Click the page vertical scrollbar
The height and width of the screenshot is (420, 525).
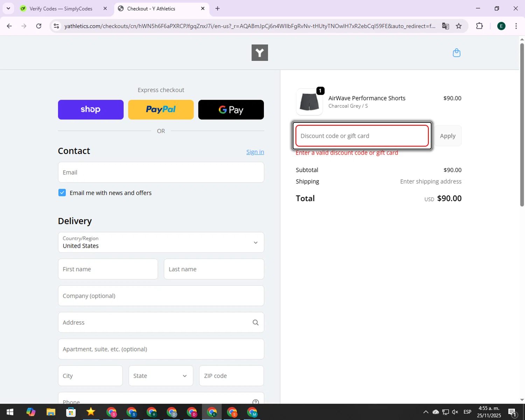[x=522, y=124]
